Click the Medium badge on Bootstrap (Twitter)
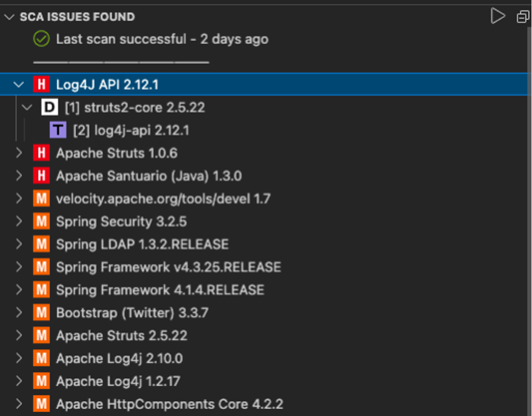Viewport: 532px width, 416px height. [41, 313]
